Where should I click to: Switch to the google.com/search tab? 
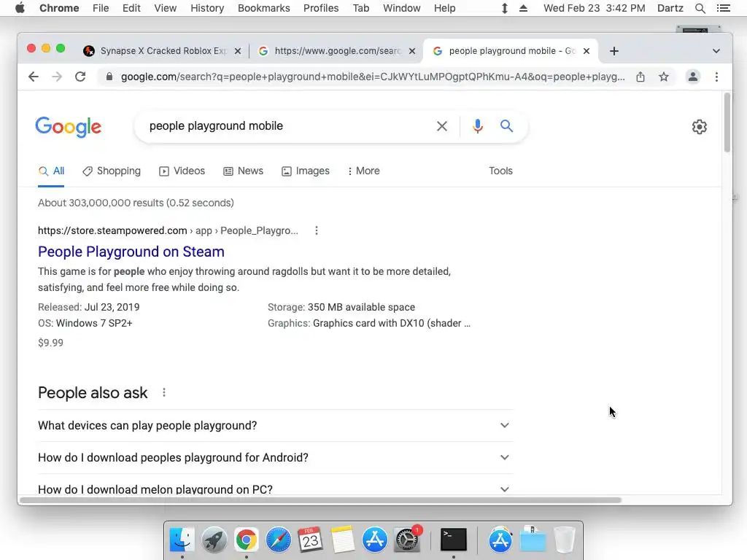pyautogui.click(x=337, y=51)
